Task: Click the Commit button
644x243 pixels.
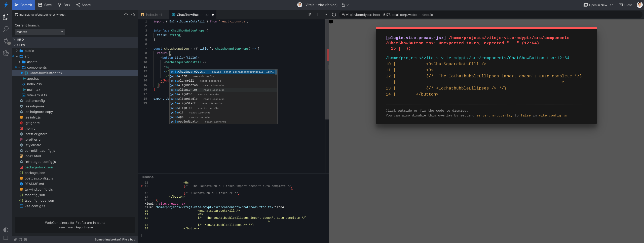Action: [x=23, y=5]
